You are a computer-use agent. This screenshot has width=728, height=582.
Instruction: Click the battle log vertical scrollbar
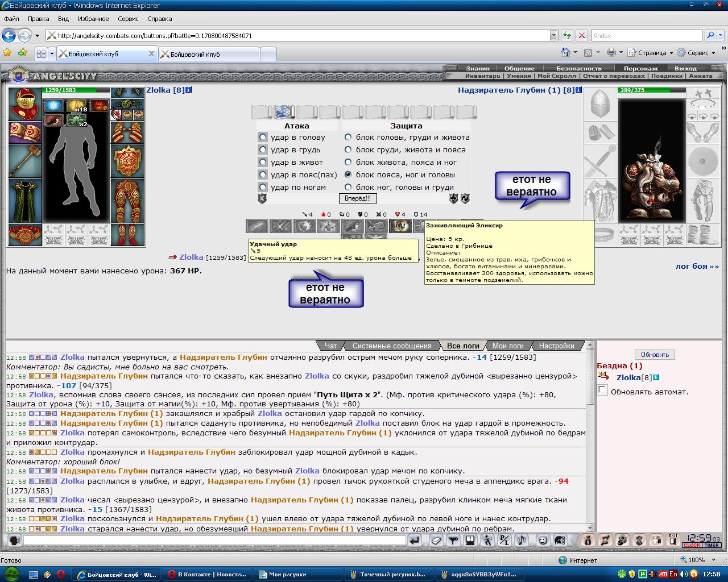pos(590,436)
